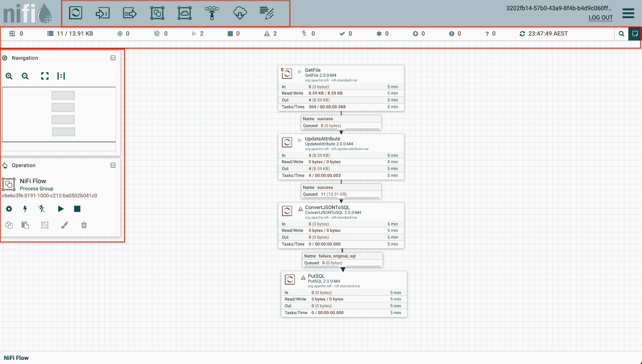Select the UpdateAttribute processor title
The height and width of the screenshot is (364, 642).
click(x=323, y=139)
